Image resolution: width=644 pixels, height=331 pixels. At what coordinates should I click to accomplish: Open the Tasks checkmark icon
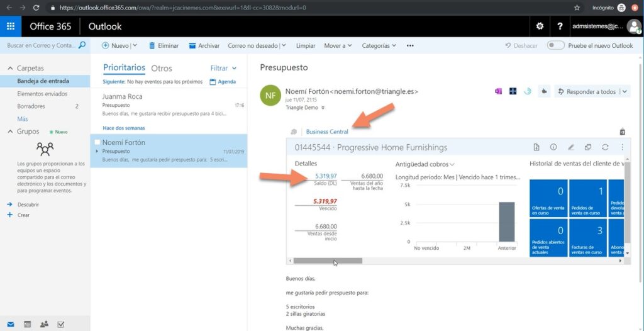point(61,324)
